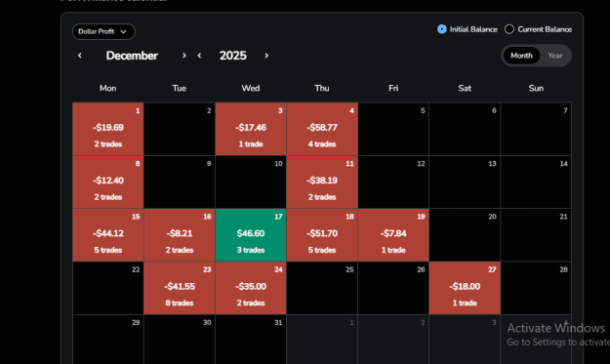Go to next year arrow after 2025
610x364 pixels.
click(x=266, y=56)
